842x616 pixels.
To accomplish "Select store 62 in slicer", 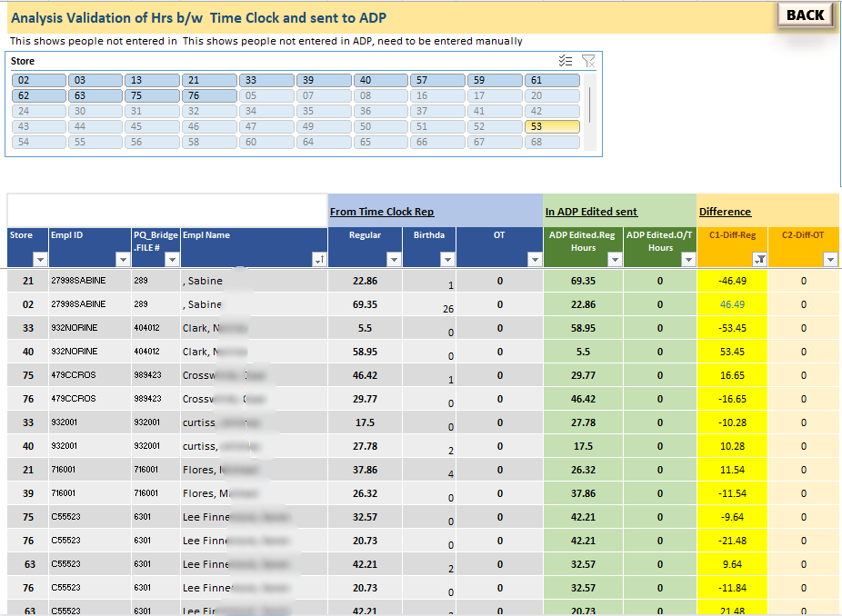I will tap(39, 96).
